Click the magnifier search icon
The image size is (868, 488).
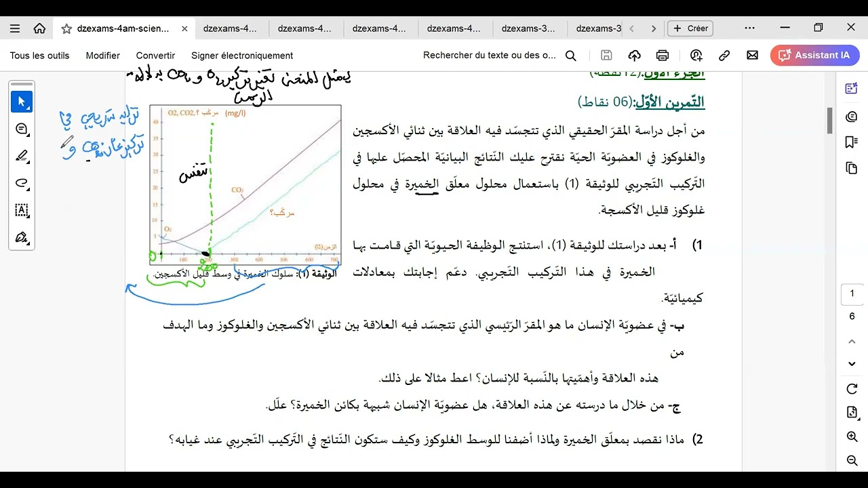(x=571, y=56)
